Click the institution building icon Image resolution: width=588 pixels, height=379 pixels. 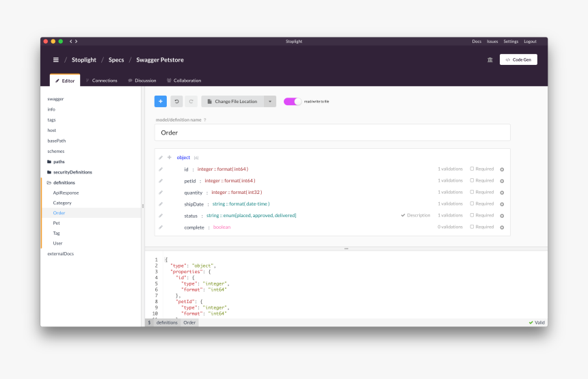coord(490,60)
